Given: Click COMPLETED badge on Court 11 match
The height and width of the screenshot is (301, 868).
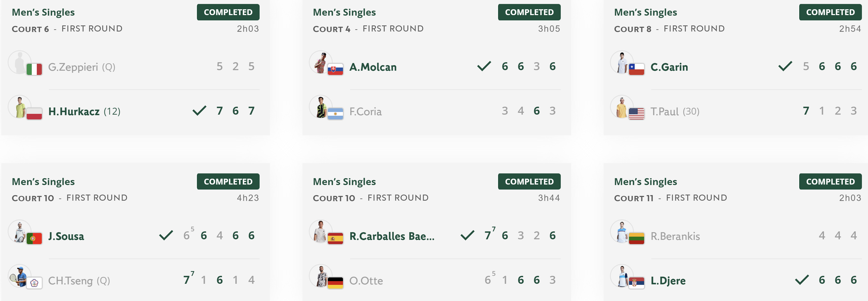Looking at the screenshot, I should [830, 181].
